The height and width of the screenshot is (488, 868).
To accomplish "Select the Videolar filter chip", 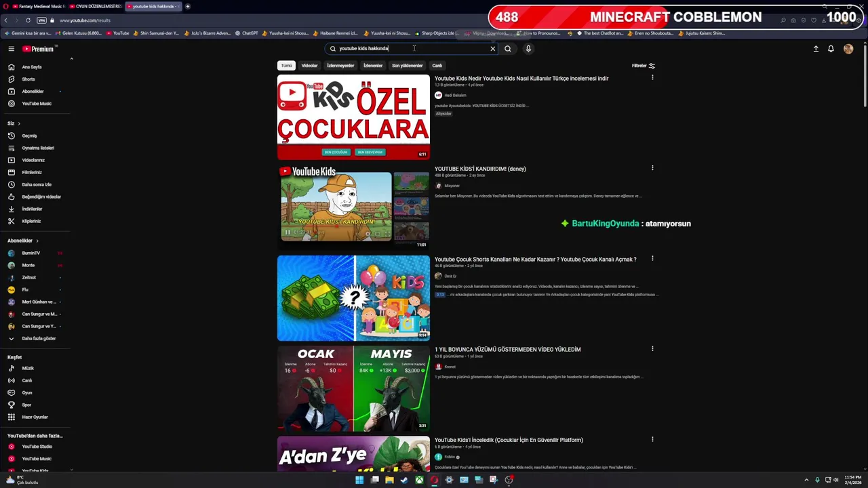I will 309,66.
